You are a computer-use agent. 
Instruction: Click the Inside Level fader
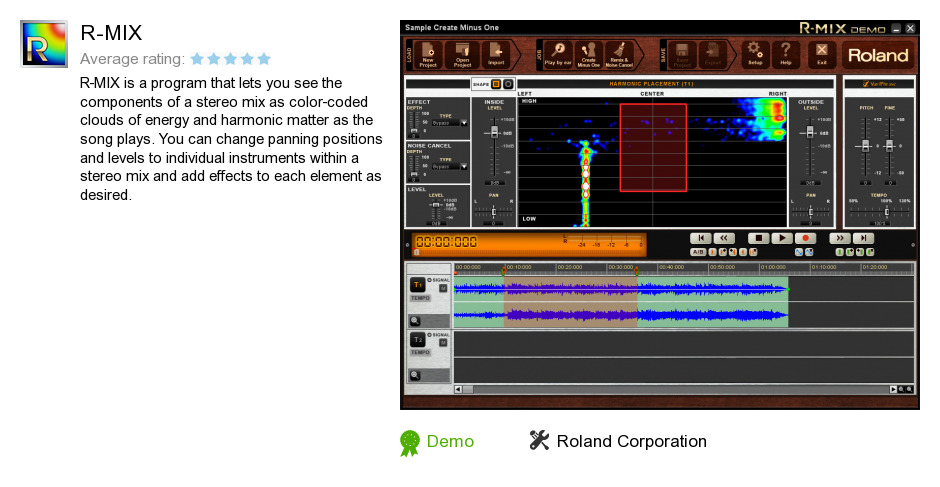pyautogui.click(x=494, y=133)
